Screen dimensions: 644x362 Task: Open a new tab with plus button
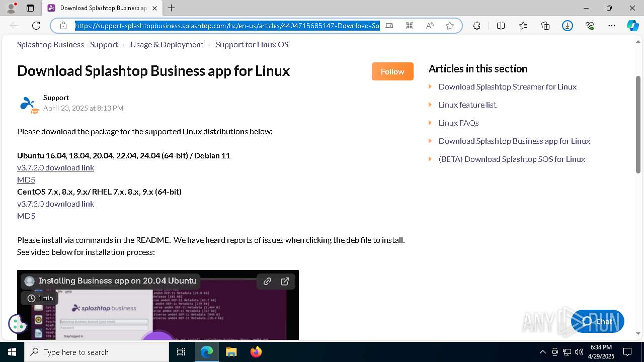point(172,8)
